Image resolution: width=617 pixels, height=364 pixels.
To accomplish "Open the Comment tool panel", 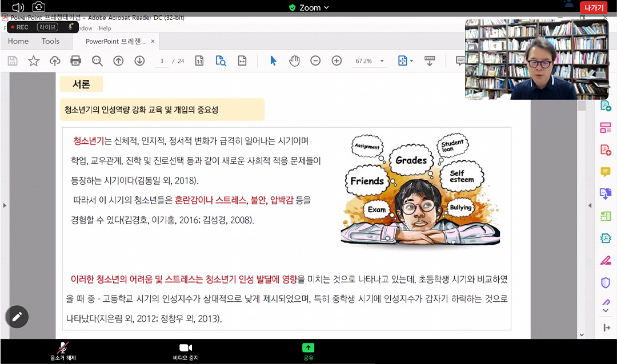I will point(605,171).
